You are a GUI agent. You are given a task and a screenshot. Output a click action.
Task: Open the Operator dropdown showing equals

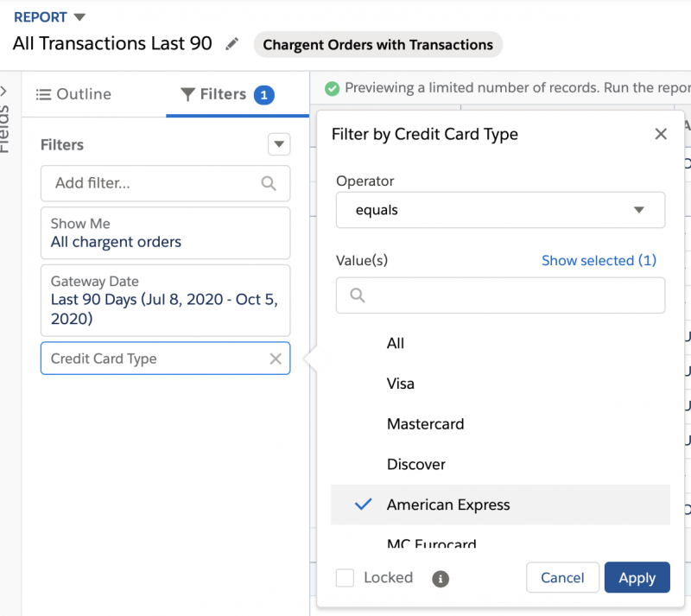pyautogui.click(x=500, y=210)
